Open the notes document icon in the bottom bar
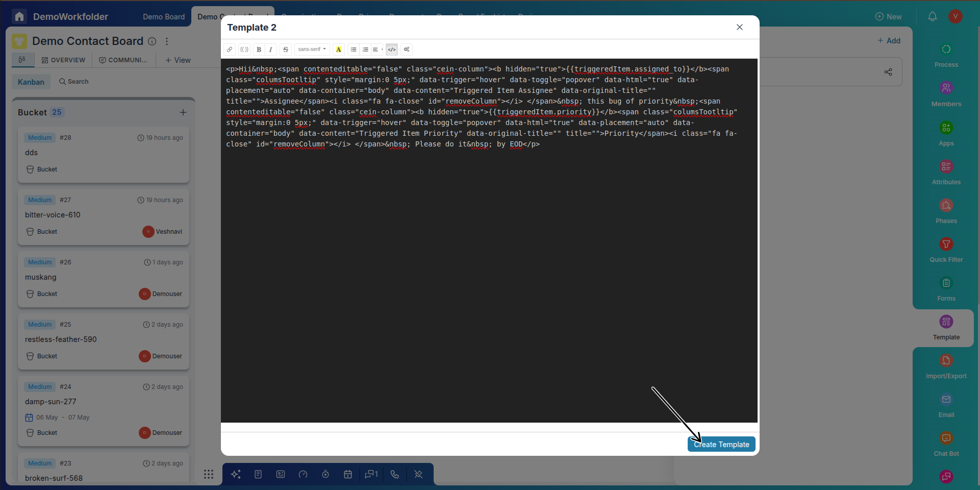The image size is (980, 490). point(258,474)
